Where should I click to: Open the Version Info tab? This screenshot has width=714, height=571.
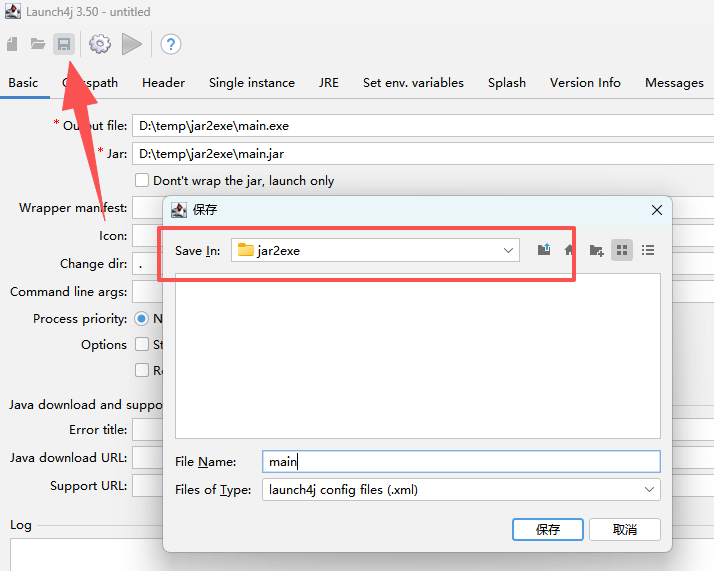[585, 83]
